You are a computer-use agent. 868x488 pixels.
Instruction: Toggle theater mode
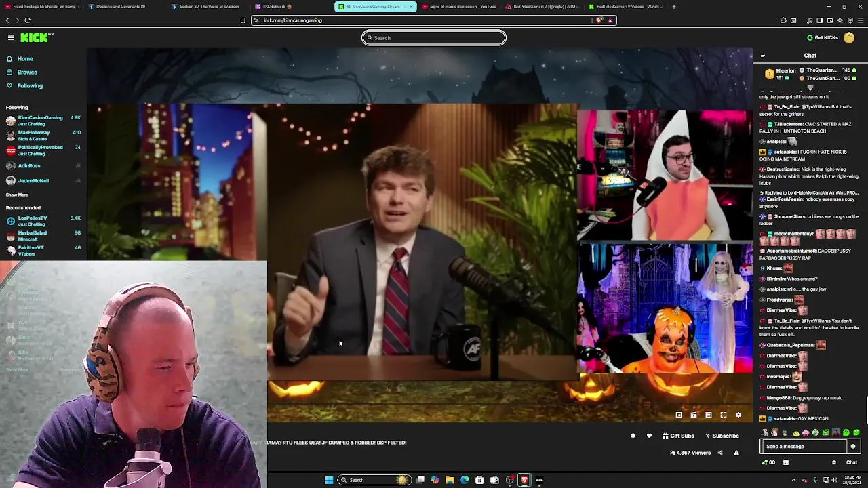709,415
